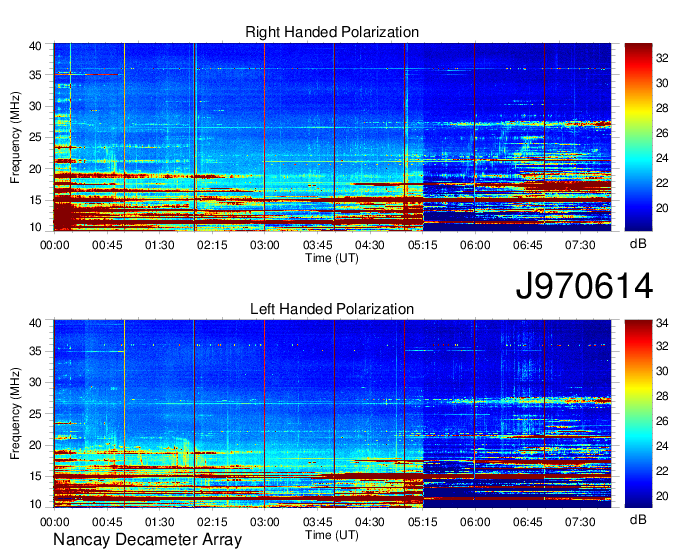
Task: Click the 32 value on Right Handed colorbar
Action: tap(662, 59)
